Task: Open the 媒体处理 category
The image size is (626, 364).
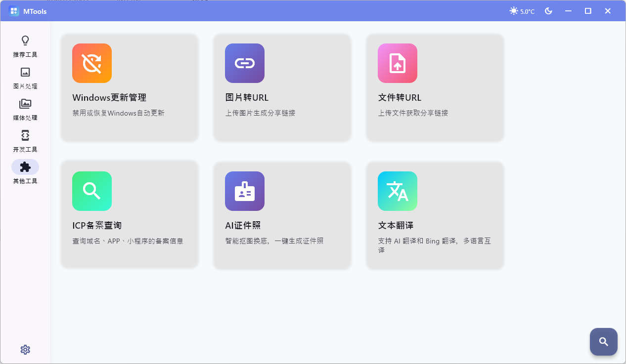Action: pos(25,109)
